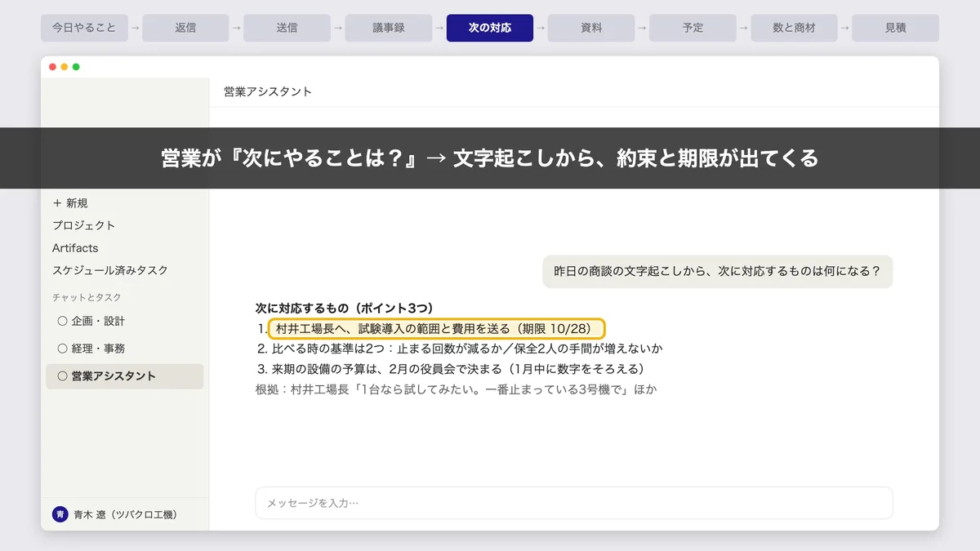The width and height of the screenshot is (980, 551).
Task: Select the 資料 step tab
Action: tap(591, 28)
